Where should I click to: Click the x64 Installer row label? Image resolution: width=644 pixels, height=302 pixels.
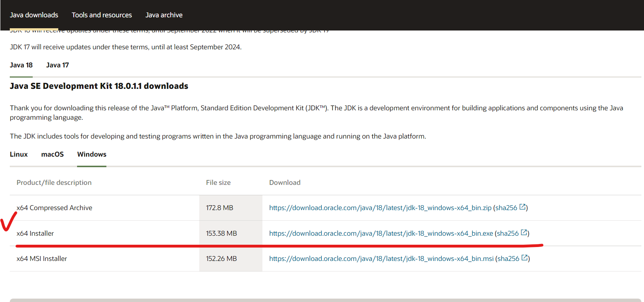point(35,233)
